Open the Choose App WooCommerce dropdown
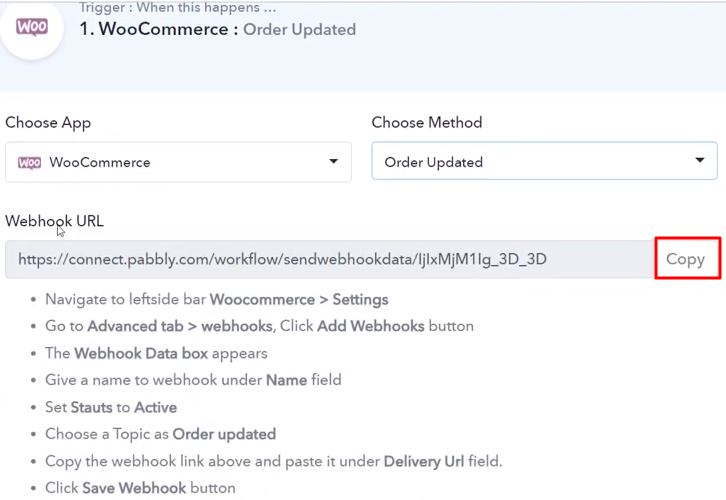The width and height of the screenshot is (726, 500). pyautogui.click(x=178, y=162)
